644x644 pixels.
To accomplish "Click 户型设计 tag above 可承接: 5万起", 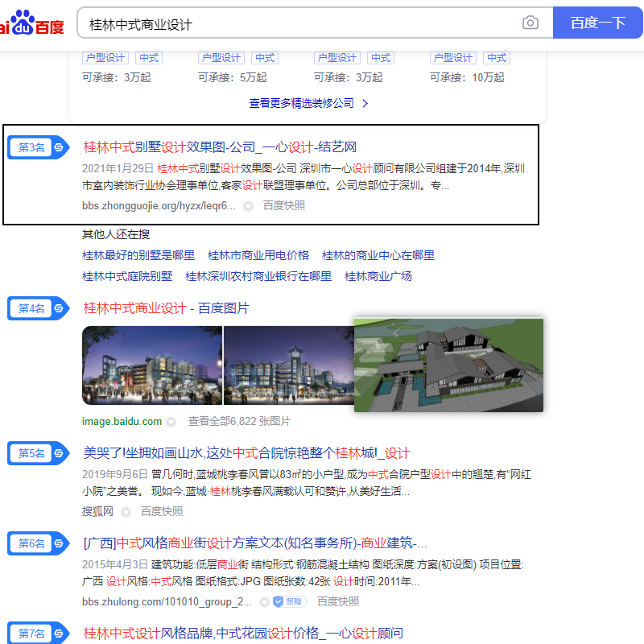I will (x=221, y=58).
